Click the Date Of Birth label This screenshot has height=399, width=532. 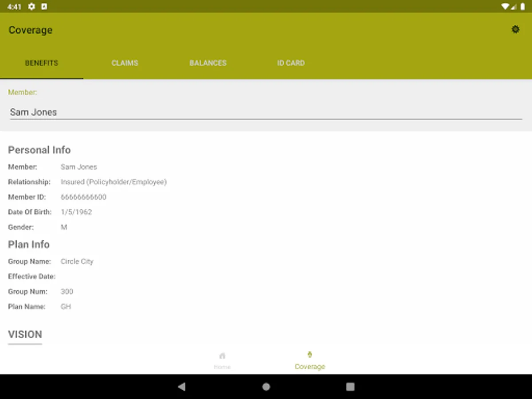pyautogui.click(x=30, y=212)
